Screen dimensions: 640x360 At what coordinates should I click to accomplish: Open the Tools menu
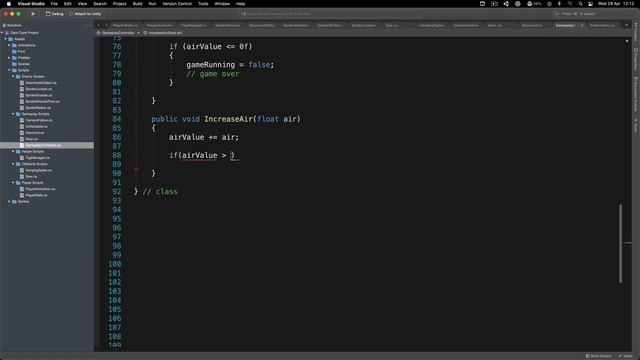tap(203, 4)
